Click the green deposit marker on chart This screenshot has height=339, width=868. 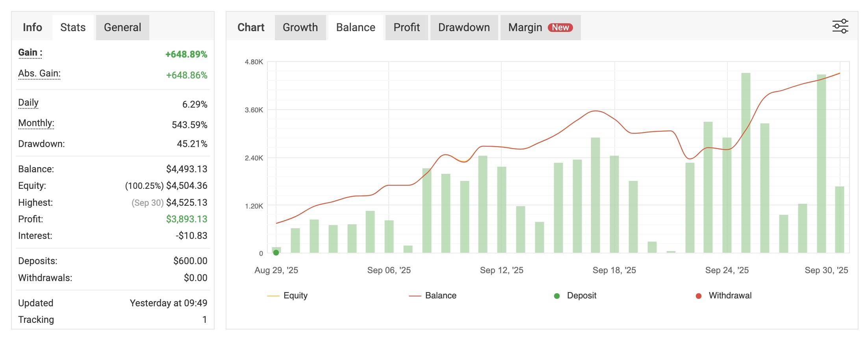pyautogui.click(x=276, y=253)
